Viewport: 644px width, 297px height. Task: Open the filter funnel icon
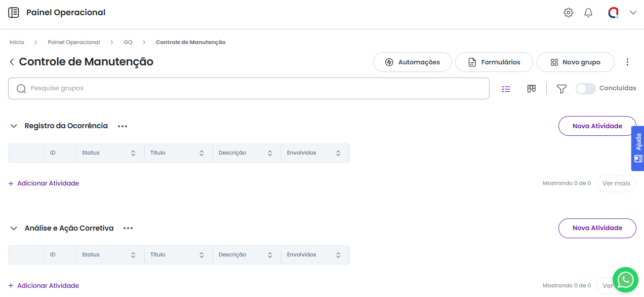coord(561,89)
